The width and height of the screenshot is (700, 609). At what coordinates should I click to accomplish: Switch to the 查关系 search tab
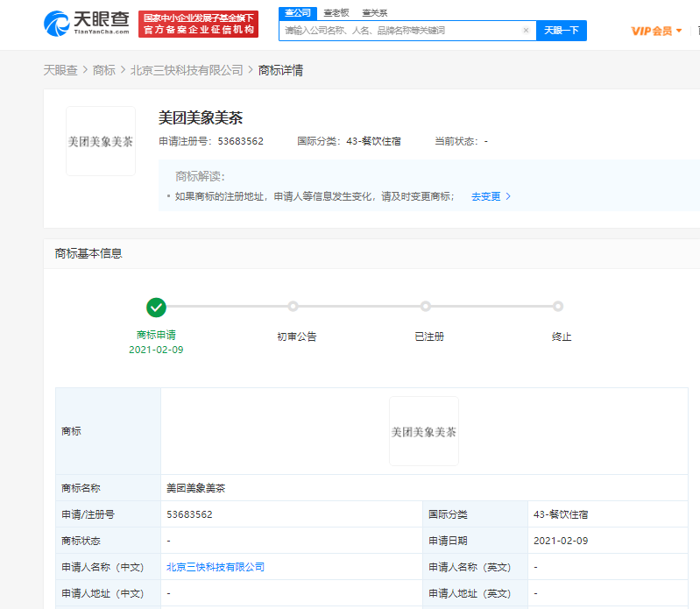pyautogui.click(x=375, y=13)
